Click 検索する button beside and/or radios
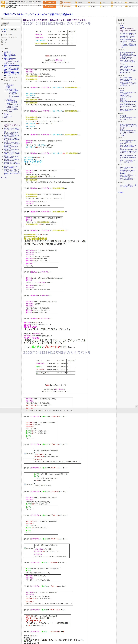This screenshot has height=644, width=138. [13, 30]
